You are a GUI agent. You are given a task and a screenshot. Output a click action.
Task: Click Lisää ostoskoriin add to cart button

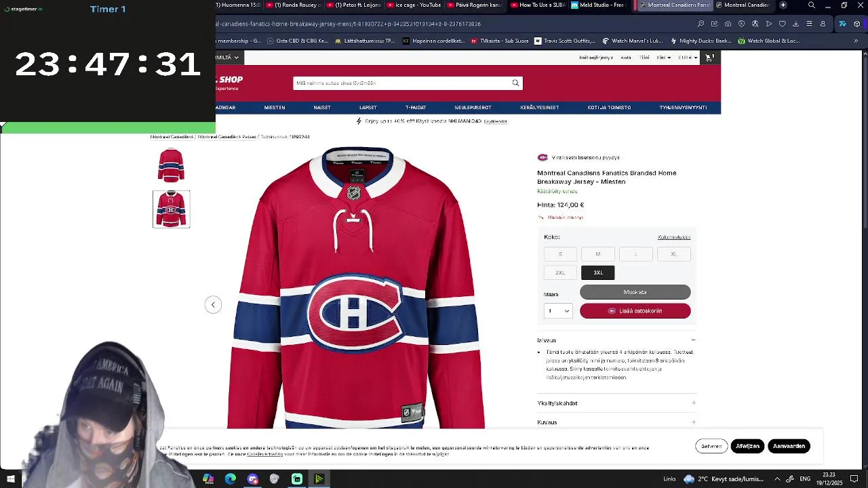click(x=635, y=311)
